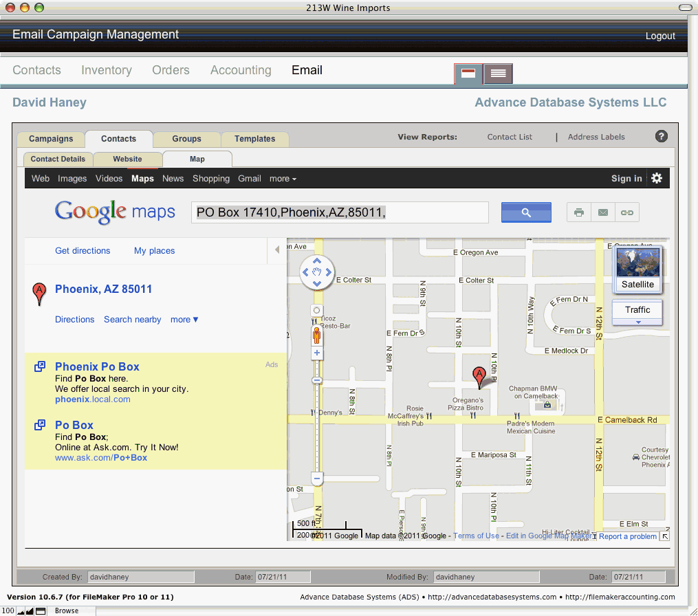This screenshot has height=616, width=698.
Task: Open the Groups tab
Action: (186, 138)
